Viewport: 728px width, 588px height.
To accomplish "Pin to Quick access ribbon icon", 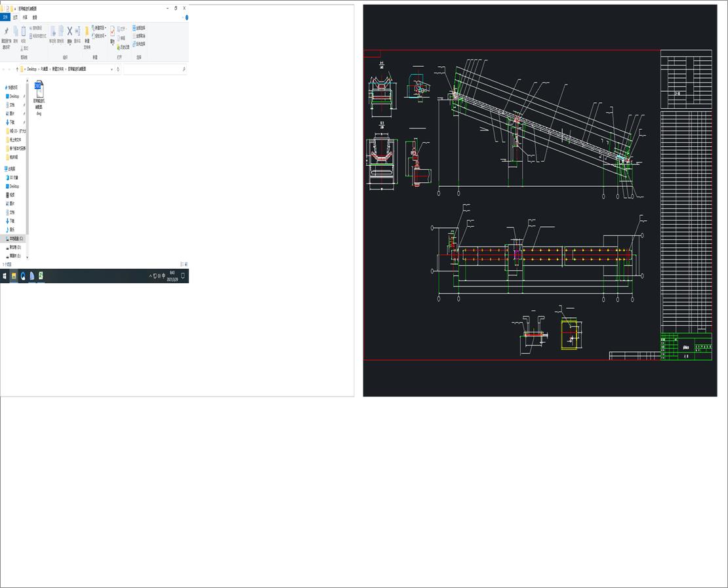I will 6,31.
